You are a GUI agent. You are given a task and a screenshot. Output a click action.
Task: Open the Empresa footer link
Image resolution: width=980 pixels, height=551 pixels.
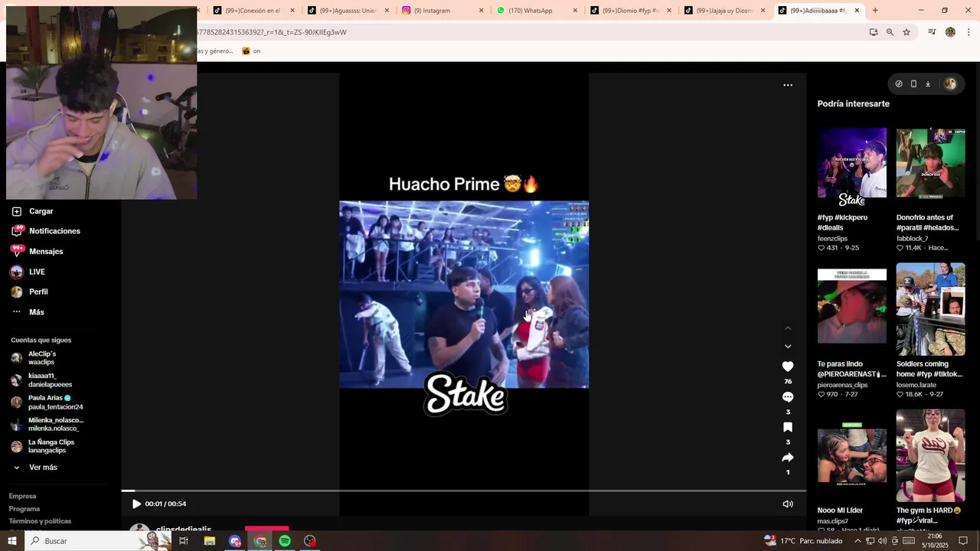23,496
